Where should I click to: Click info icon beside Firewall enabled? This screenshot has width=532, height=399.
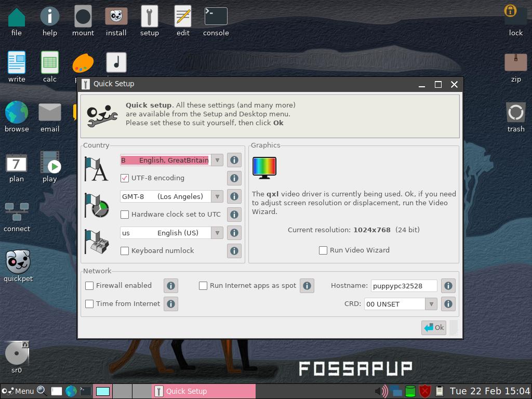170,286
